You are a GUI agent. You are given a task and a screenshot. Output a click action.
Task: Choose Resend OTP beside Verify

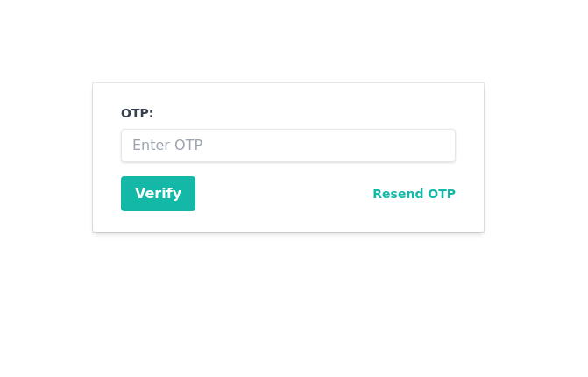coord(414,194)
